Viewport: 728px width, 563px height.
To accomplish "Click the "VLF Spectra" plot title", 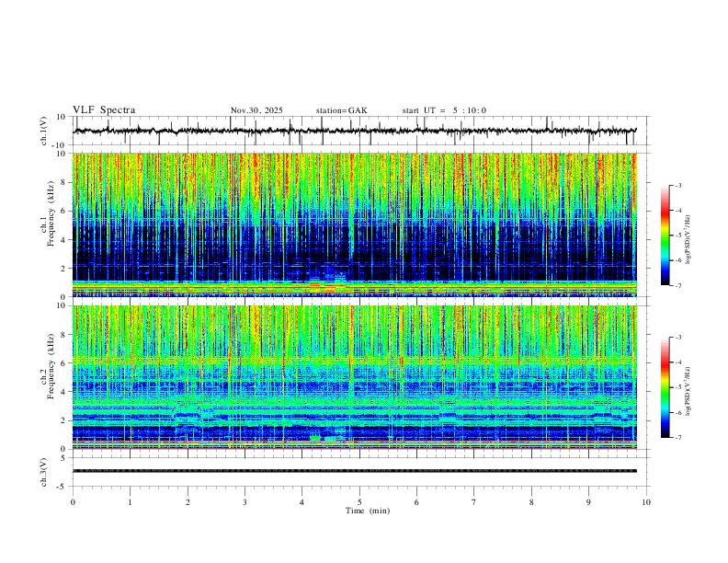I will click(104, 110).
